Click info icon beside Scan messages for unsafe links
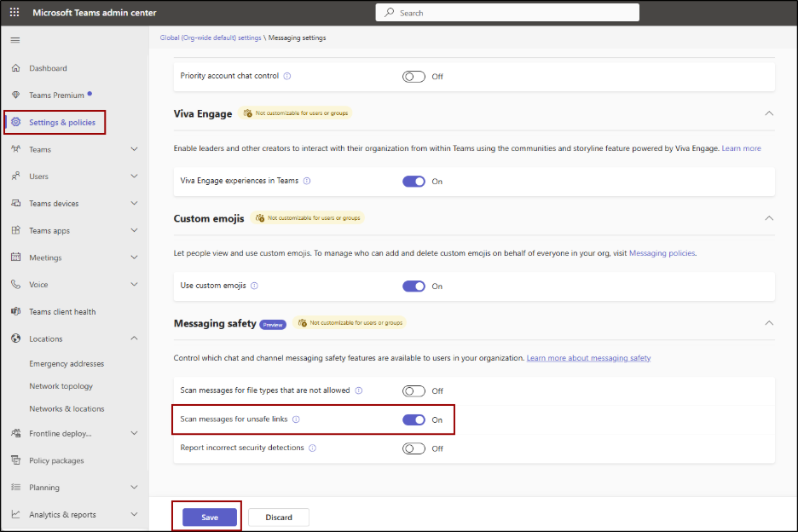 (x=297, y=419)
